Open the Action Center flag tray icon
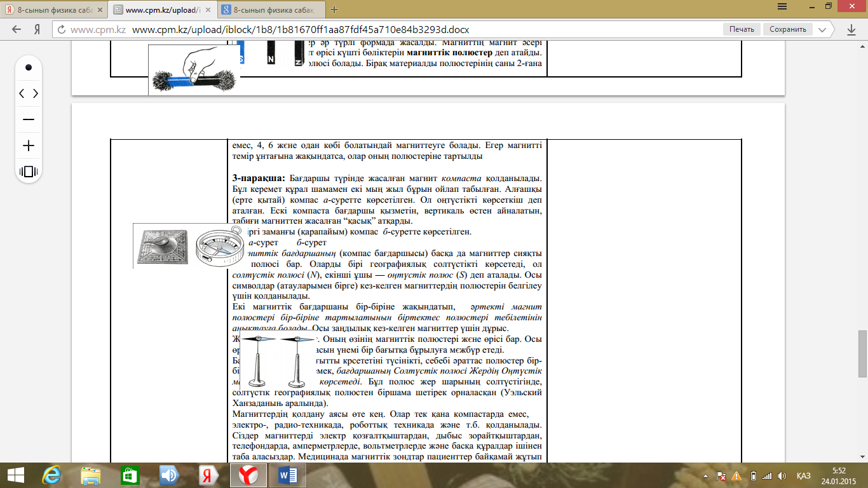 (x=721, y=476)
